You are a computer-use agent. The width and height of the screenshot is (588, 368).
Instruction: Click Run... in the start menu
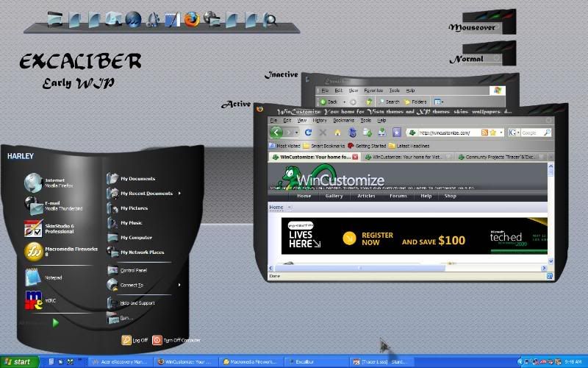pos(120,318)
